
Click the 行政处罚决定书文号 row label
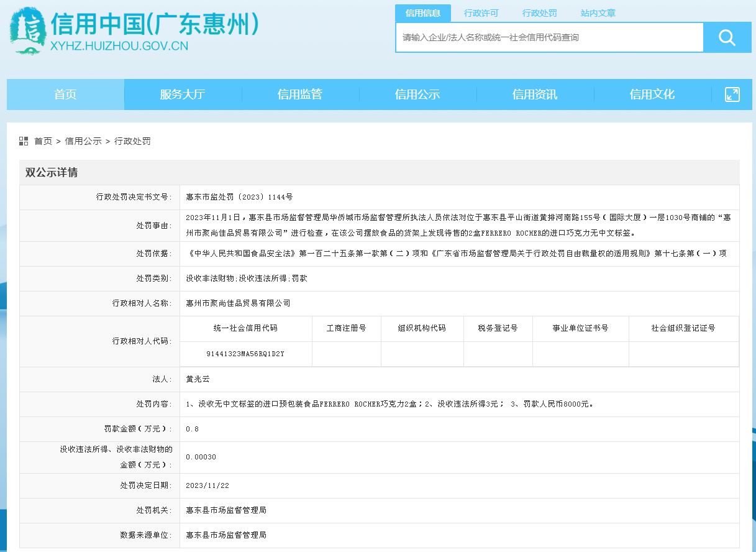[134, 197]
